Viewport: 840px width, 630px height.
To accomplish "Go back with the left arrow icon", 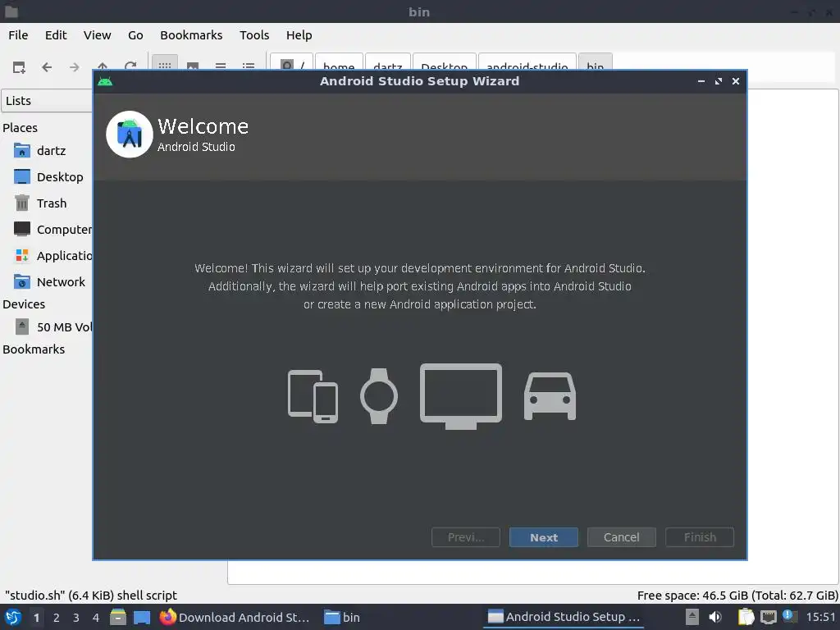I will pos(47,67).
